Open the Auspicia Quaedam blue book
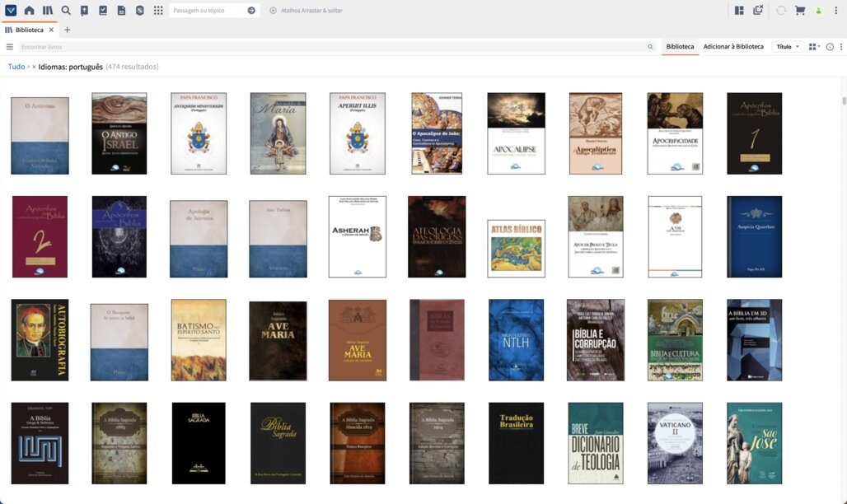Screen dimensions: 847x504 coord(754,236)
